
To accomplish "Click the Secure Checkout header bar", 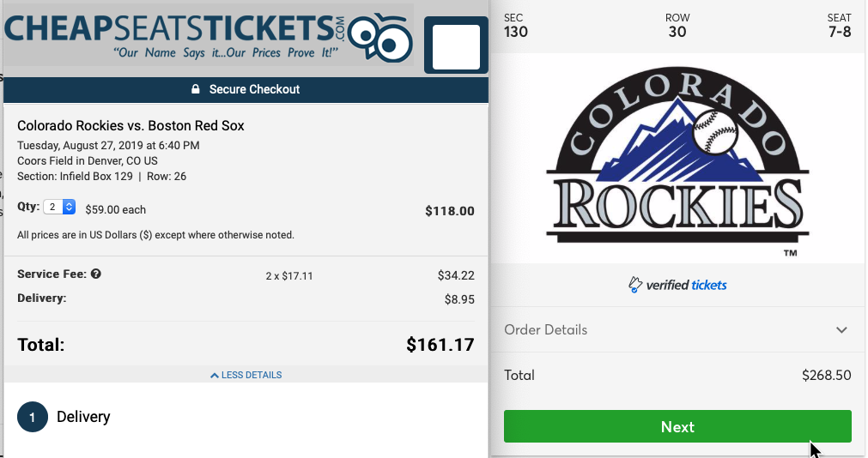I will [246, 89].
